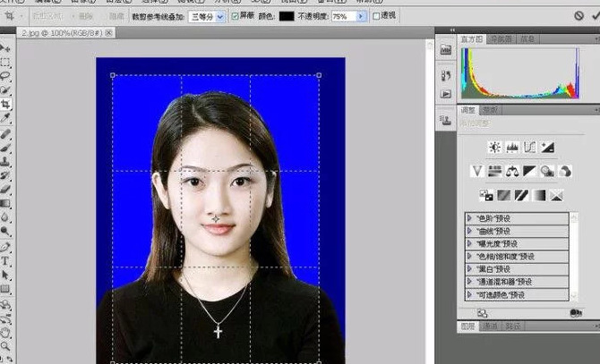Add a Levels adjustment

click(512, 147)
